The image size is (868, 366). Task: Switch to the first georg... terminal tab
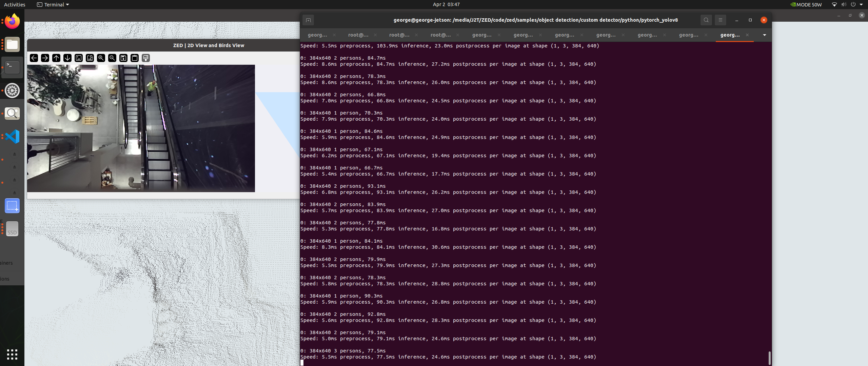[317, 35]
